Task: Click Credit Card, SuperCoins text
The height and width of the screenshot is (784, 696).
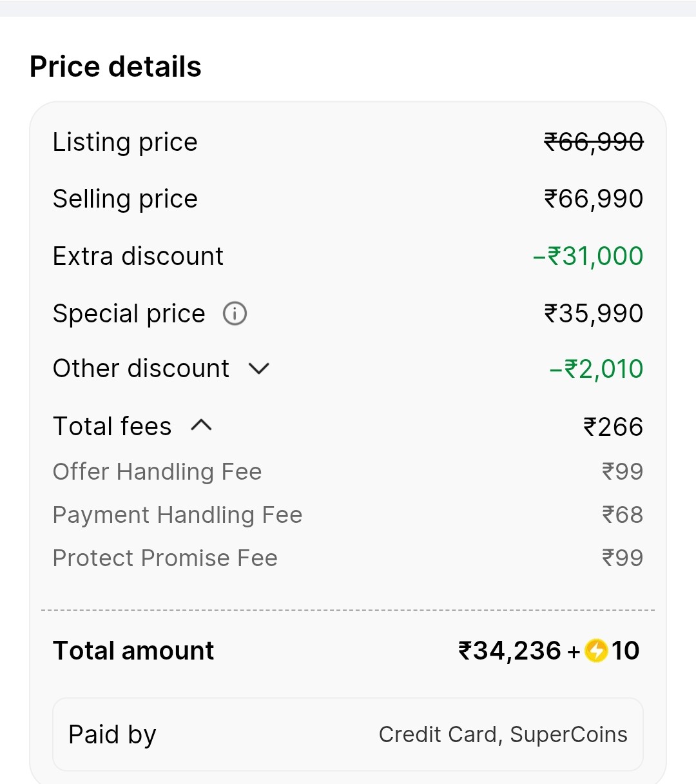Action: click(503, 734)
